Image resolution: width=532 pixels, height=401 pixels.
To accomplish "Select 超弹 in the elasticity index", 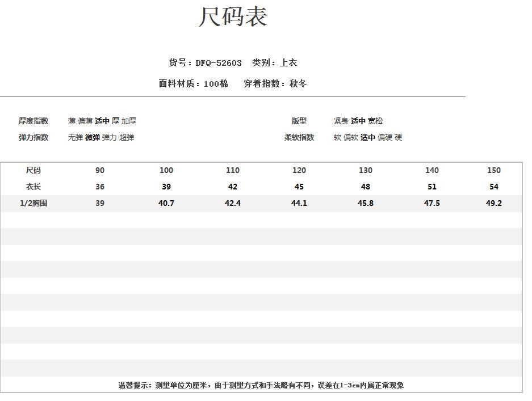I will tap(127, 137).
